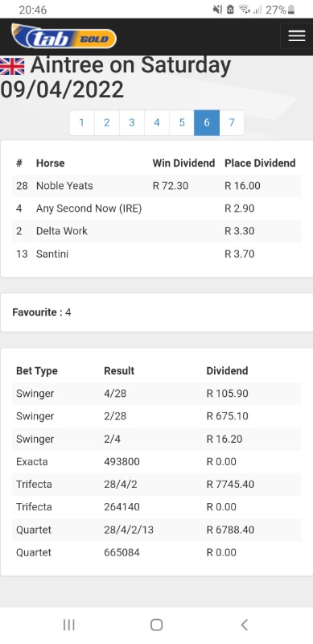The height and width of the screenshot is (644, 313).
Task: Tap the TAB Gold logo
Action: (x=64, y=36)
